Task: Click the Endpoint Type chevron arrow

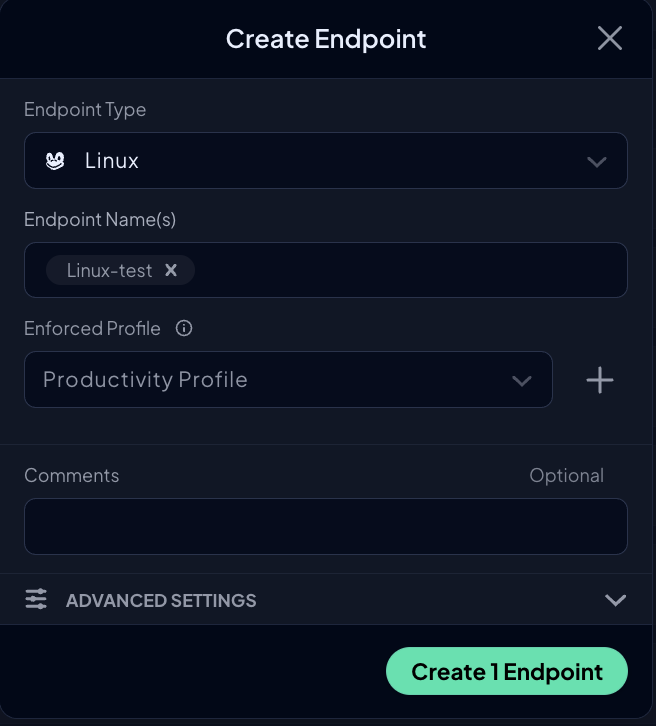Action: (x=596, y=162)
